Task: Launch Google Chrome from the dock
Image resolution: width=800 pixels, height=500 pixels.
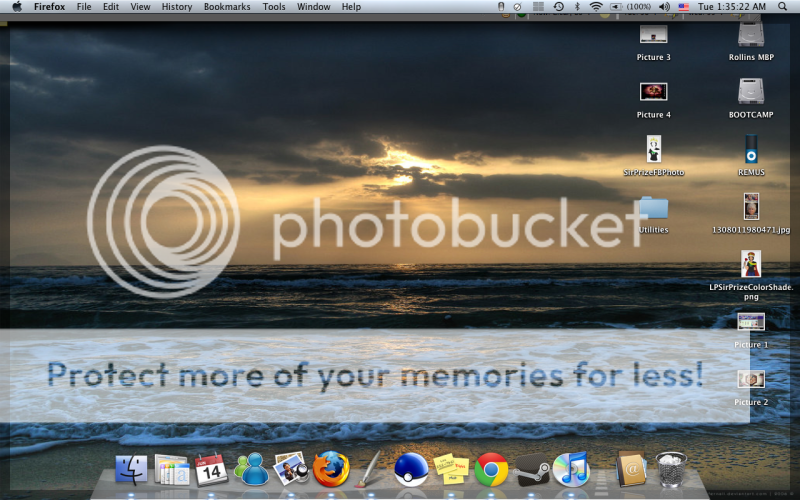Action: coord(490,468)
